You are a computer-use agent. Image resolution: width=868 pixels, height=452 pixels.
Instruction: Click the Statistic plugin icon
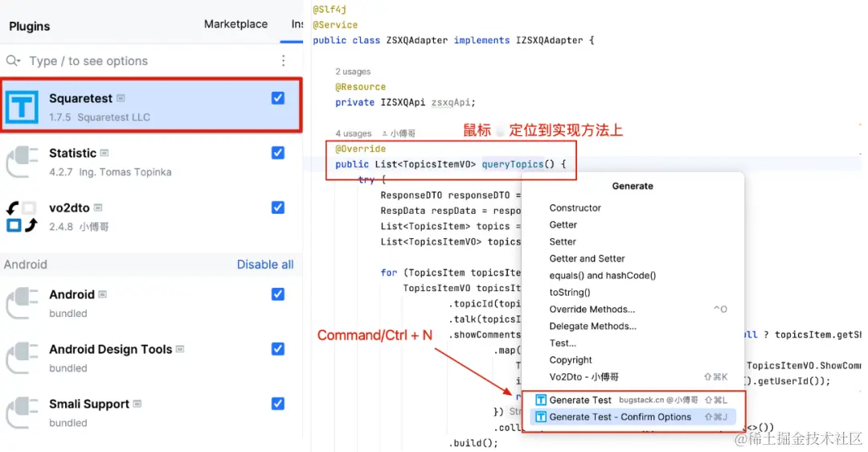pos(22,161)
